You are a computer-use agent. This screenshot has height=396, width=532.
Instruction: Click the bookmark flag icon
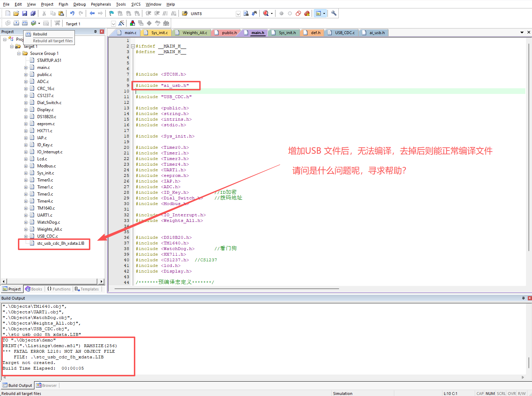coord(111,13)
